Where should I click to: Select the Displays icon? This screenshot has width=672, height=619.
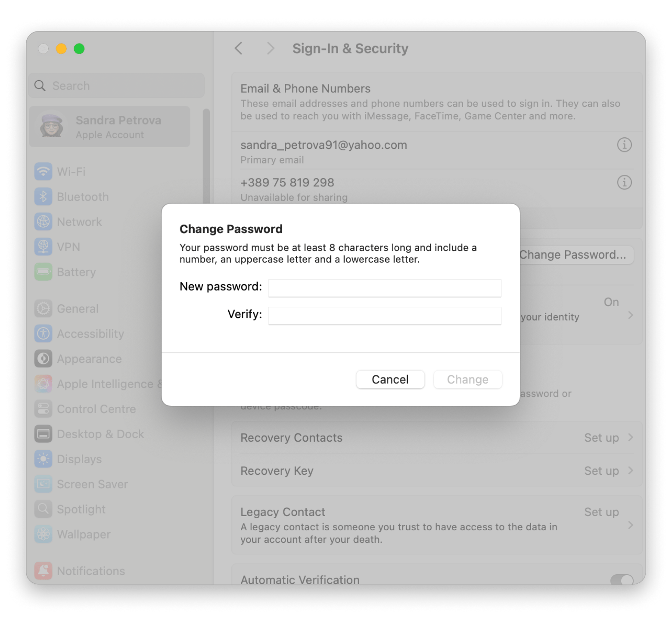click(x=43, y=459)
